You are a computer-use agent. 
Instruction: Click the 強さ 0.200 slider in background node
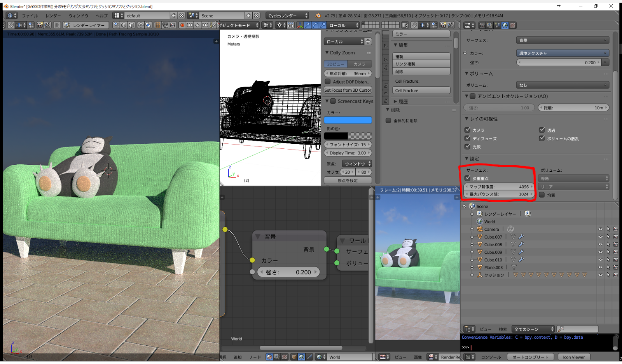pos(289,272)
